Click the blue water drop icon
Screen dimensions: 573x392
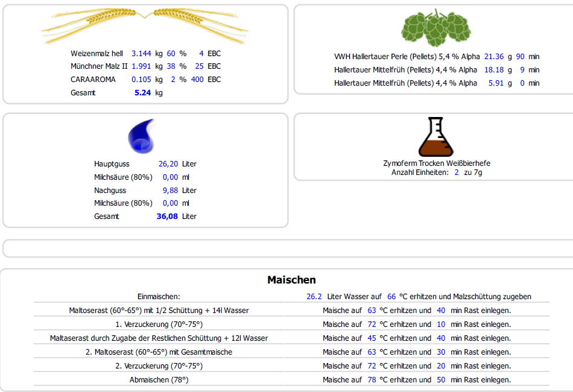click(142, 136)
